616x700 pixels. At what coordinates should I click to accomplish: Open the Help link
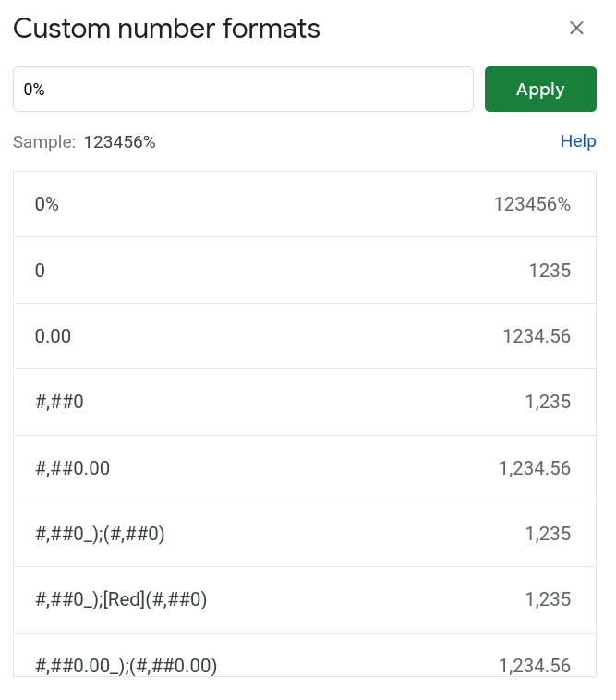click(x=578, y=141)
